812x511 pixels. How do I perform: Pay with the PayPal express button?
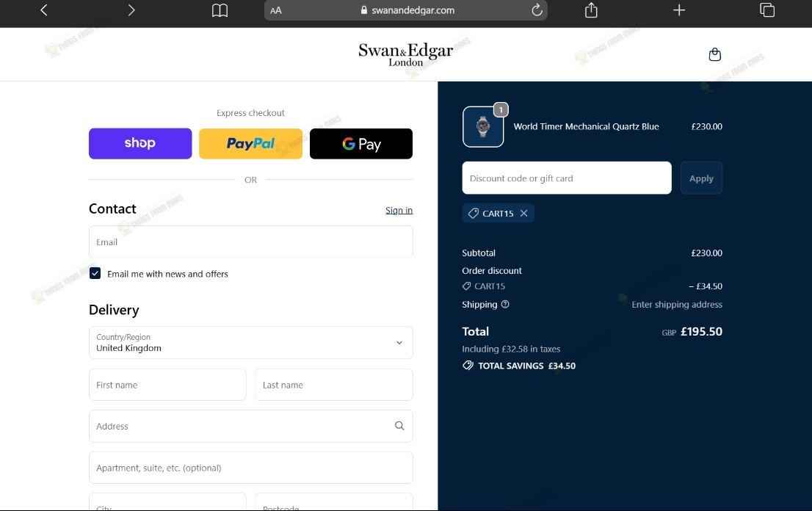(250, 143)
